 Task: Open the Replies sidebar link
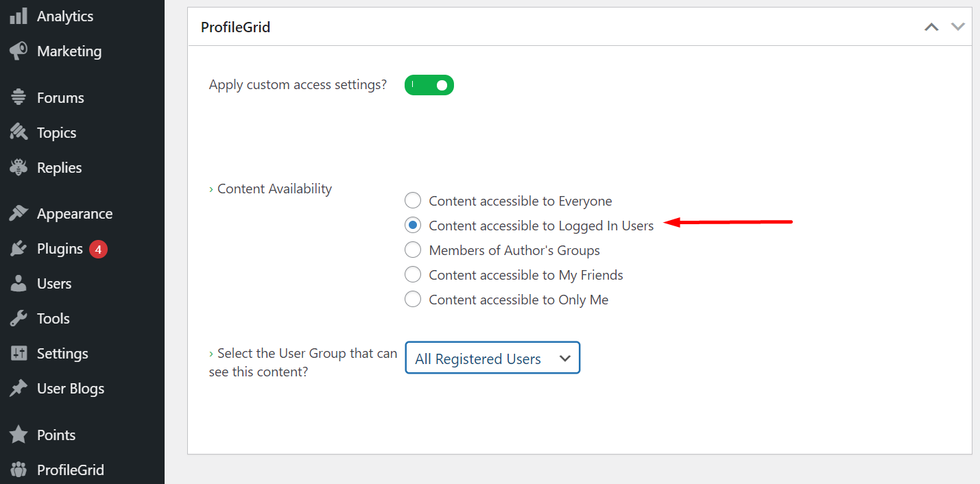click(x=59, y=168)
